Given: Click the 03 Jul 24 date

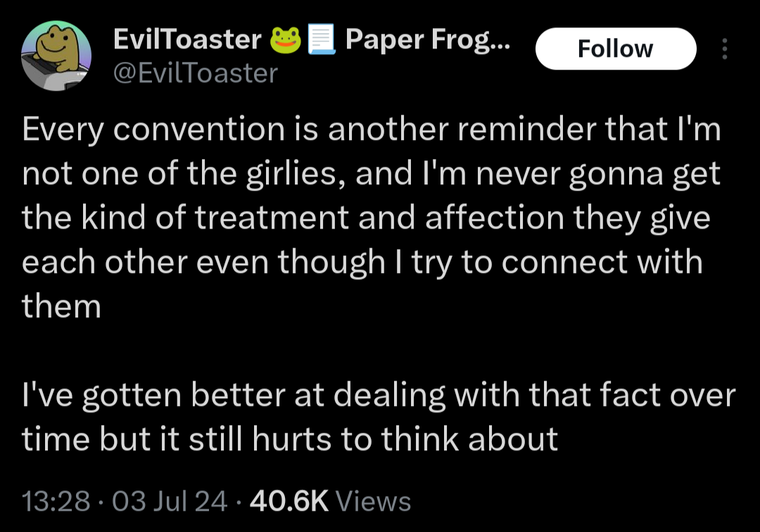Looking at the screenshot, I should tap(170, 501).
